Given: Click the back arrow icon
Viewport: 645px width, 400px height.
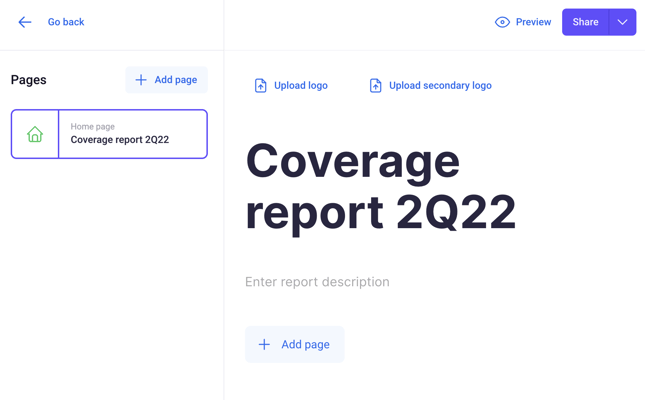Looking at the screenshot, I should 25,22.
